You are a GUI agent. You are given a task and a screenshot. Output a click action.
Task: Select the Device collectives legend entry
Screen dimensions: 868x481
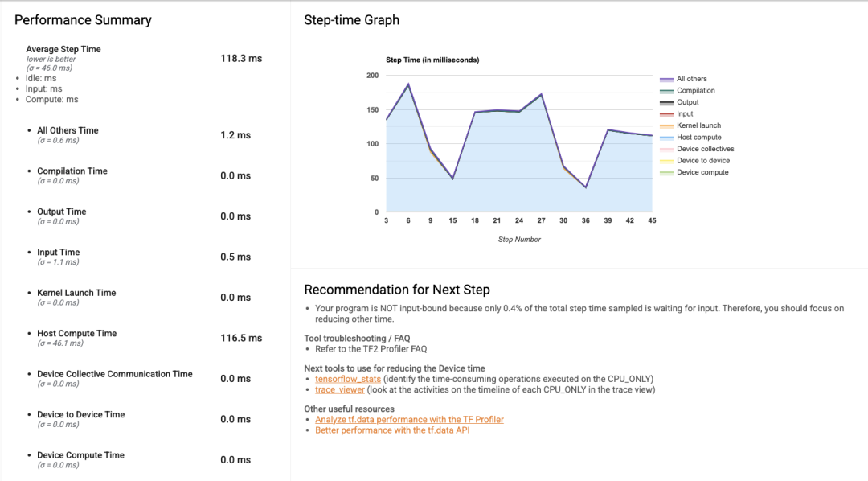pyautogui.click(x=705, y=150)
